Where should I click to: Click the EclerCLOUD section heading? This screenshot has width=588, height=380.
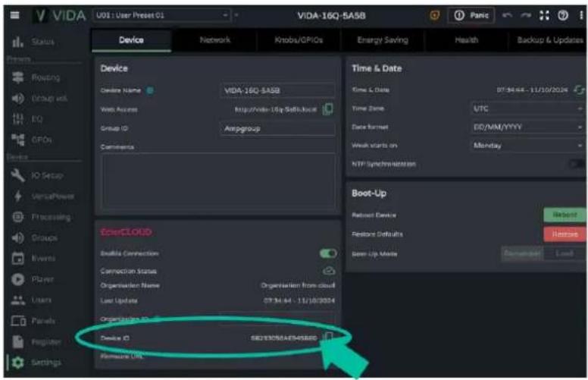126,232
